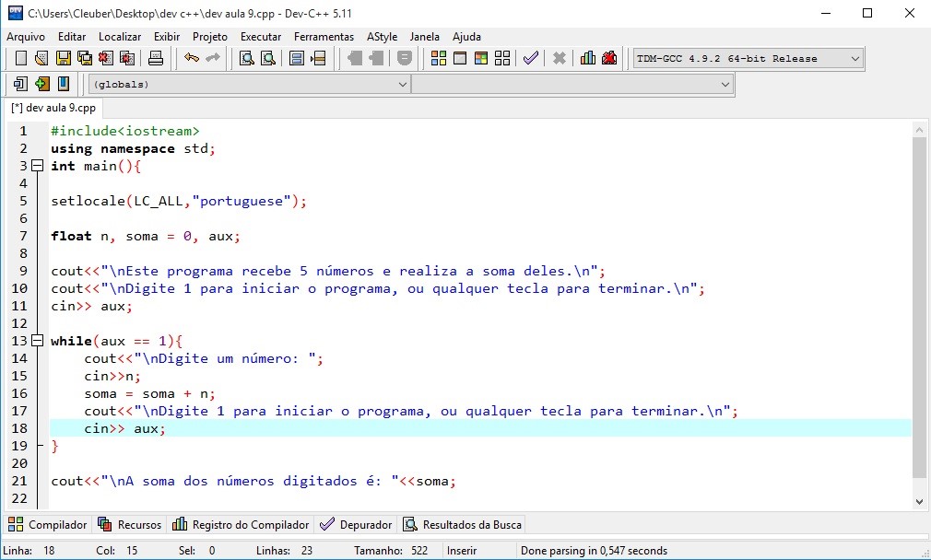Image resolution: width=931 pixels, height=560 pixels.
Task: Place cursor on 'soma = soma + n;' line
Action: [149, 393]
